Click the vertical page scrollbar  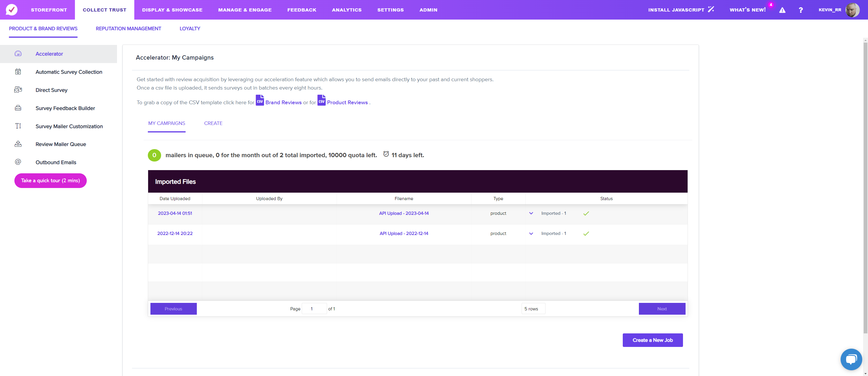(x=865, y=189)
